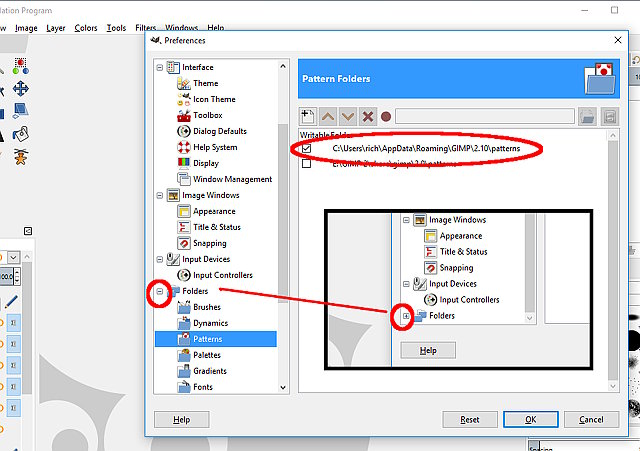Click the tool options tab menu button
640x451 pixels.
tap(28, 231)
